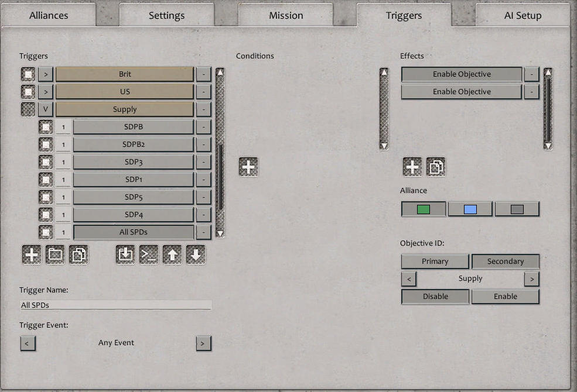Choose Enable for the objective
577x392 pixels.
point(506,297)
